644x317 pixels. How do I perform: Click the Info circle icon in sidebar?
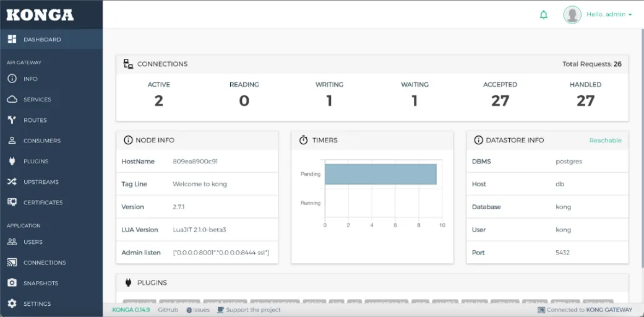(x=12, y=79)
